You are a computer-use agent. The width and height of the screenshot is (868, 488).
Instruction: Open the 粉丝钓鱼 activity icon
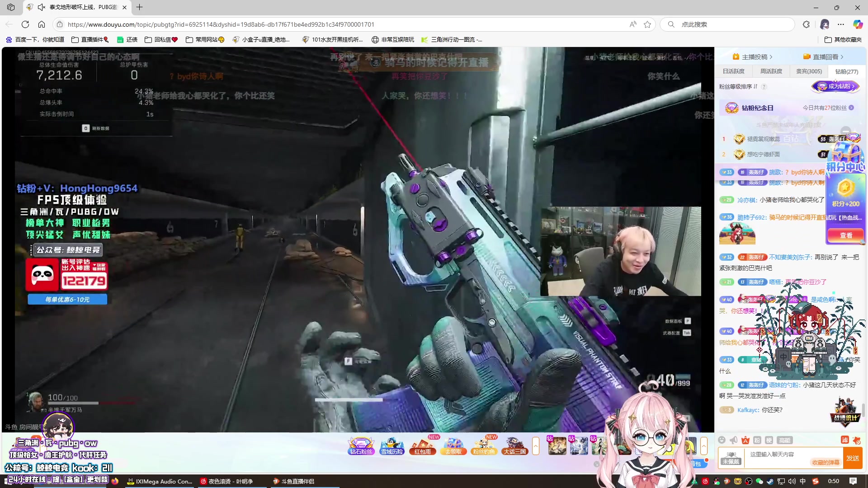click(484, 446)
